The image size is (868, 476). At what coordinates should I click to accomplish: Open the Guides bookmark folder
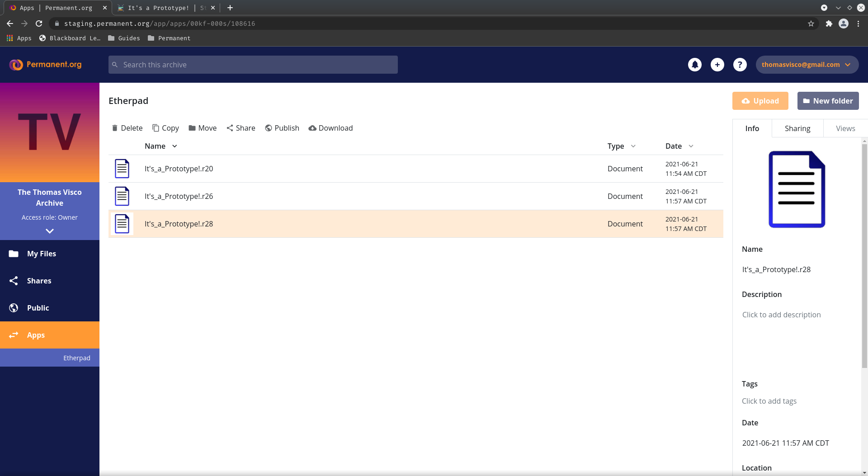[x=124, y=38]
